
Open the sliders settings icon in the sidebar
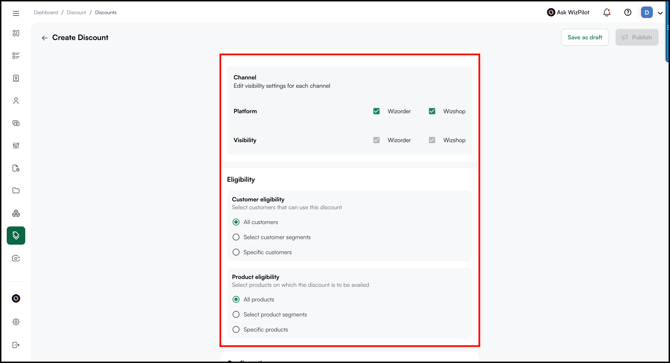pos(16,146)
